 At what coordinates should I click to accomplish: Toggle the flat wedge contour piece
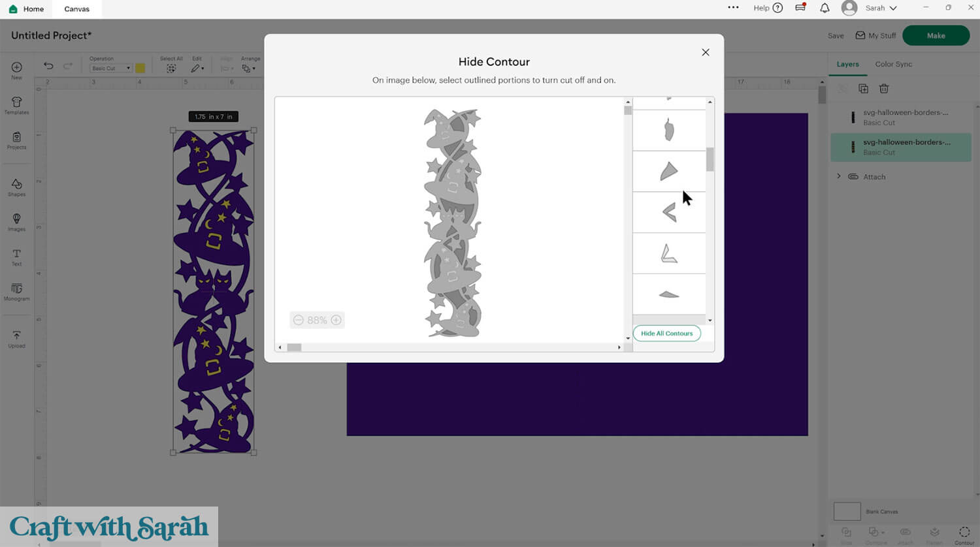(669, 294)
